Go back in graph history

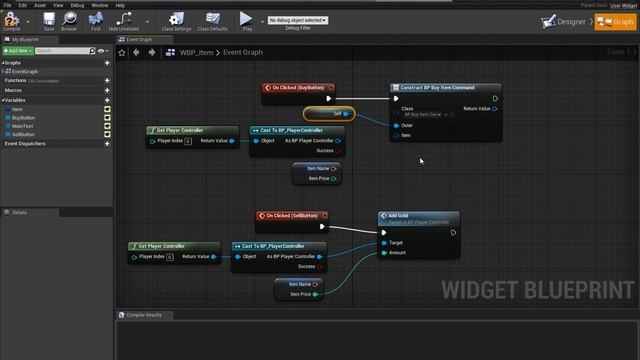click(136, 53)
